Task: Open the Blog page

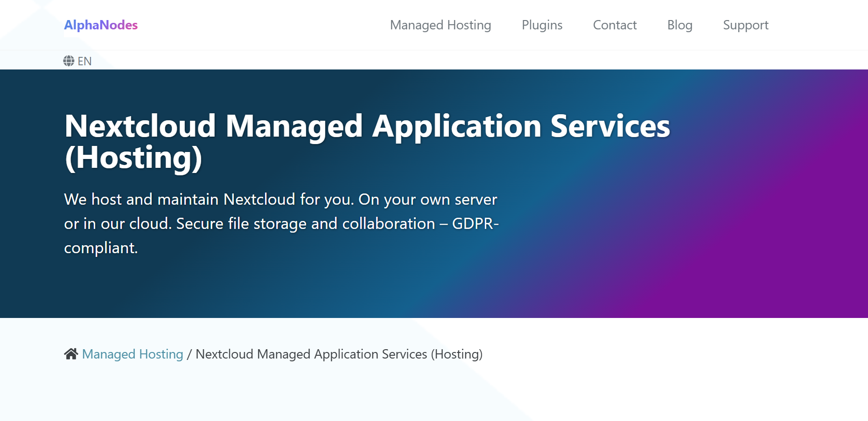Action: (x=679, y=25)
